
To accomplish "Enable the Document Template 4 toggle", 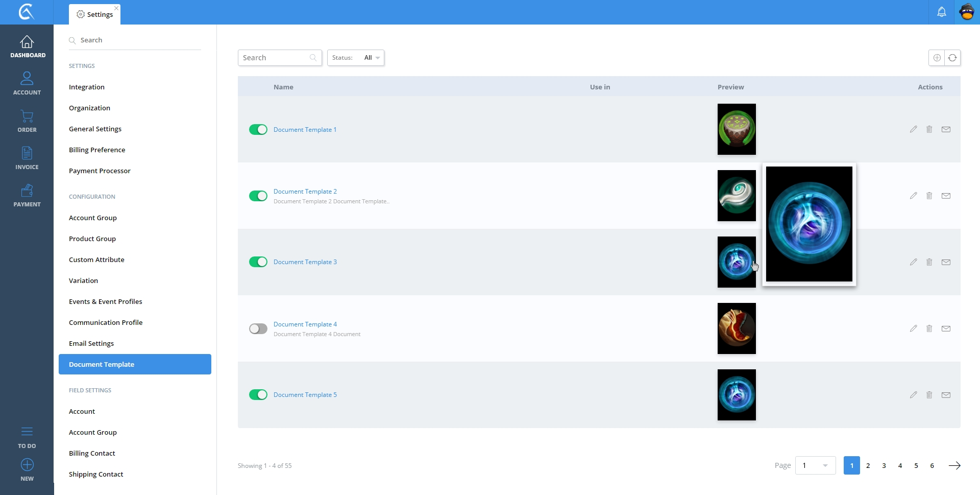I will click(258, 329).
